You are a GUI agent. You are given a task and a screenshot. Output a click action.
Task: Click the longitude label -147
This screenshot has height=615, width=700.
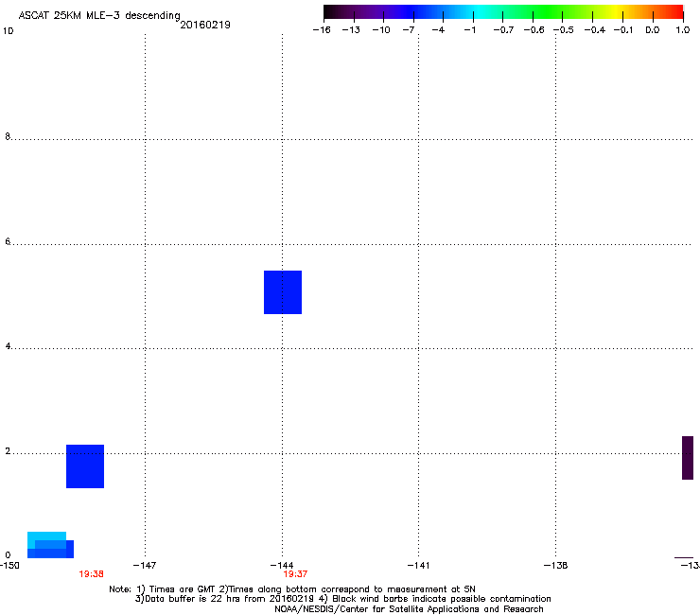tap(145, 566)
